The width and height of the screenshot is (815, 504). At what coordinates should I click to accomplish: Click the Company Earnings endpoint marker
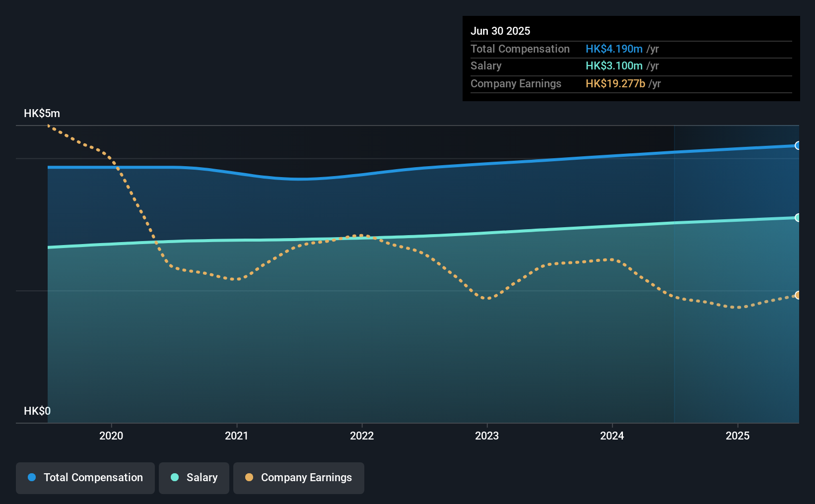tap(797, 296)
